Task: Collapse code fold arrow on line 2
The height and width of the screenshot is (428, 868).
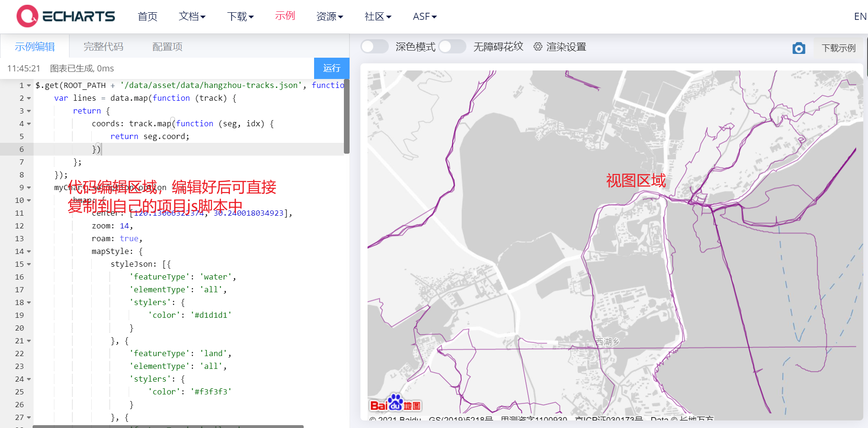Action: (29, 98)
